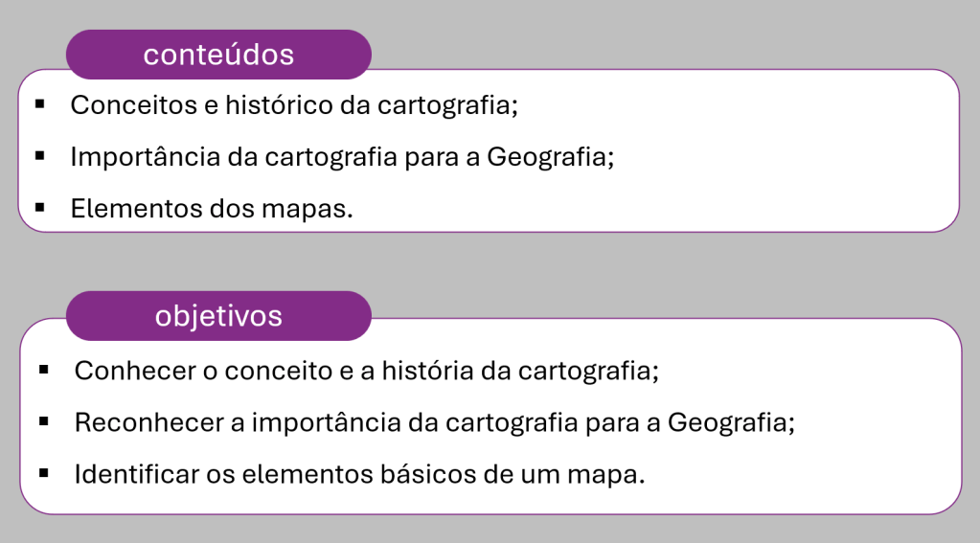
Task: Click the bullet marker before "Conceitos e histórico"
Action: click(40, 103)
